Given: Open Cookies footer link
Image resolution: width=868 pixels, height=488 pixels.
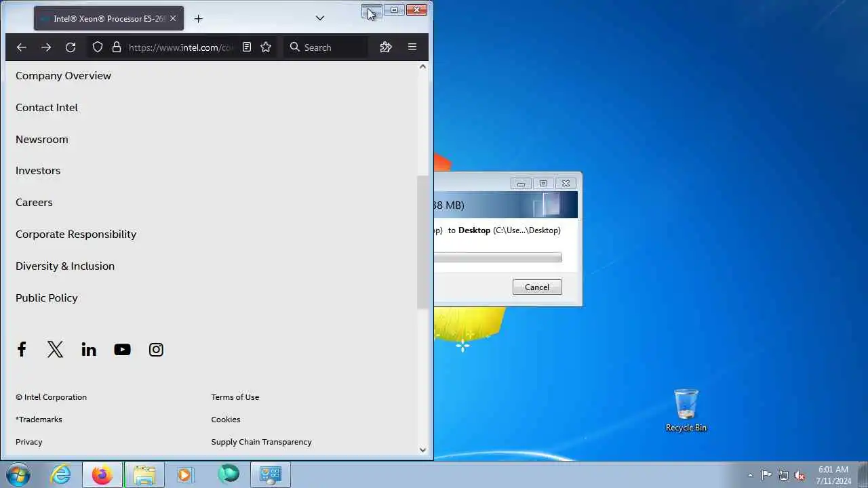Looking at the screenshot, I should (226, 420).
